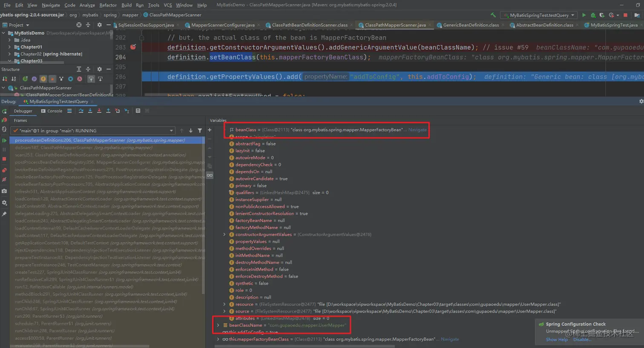Click the red Force Step Into icon
644x348 pixels.
tap(99, 111)
